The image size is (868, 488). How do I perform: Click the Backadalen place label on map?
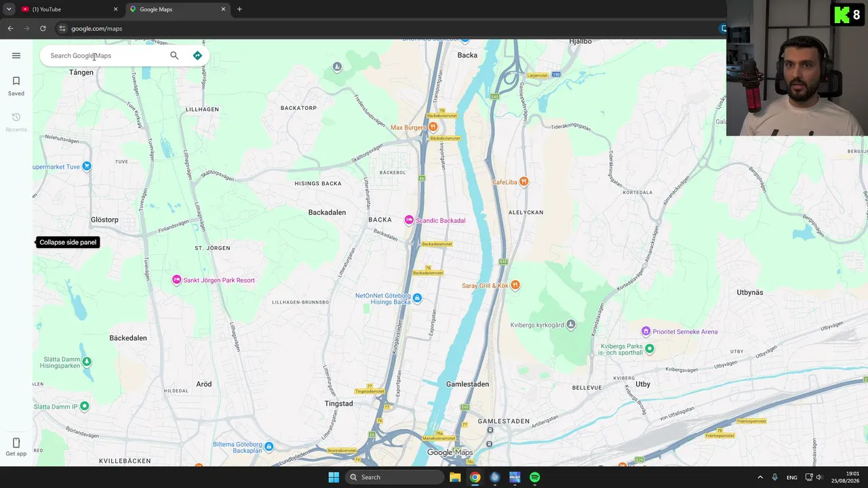coord(327,212)
